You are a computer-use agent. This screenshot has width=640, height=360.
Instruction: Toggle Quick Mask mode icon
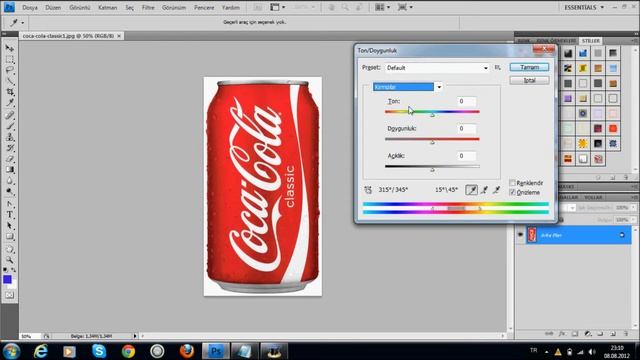pos(9,295)
